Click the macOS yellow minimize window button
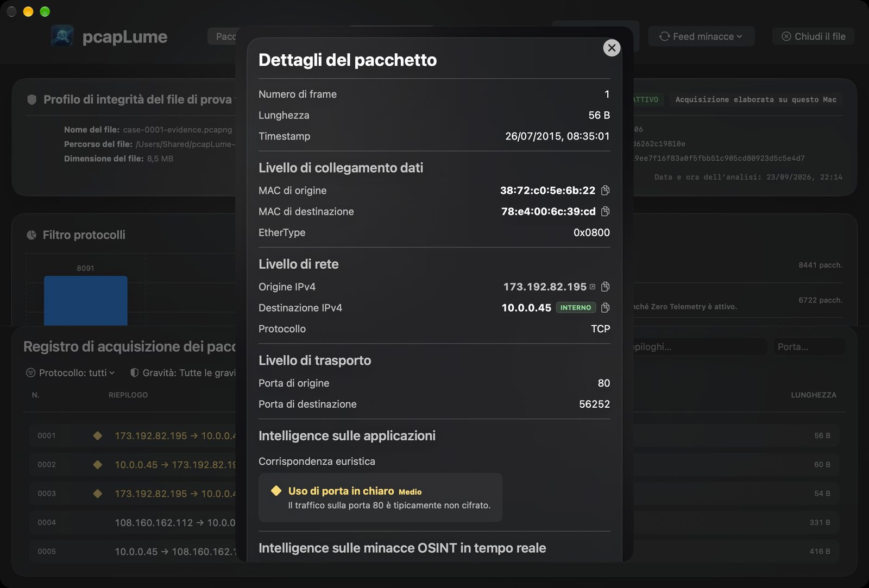869x588 pixels. [x=28, y=11]
